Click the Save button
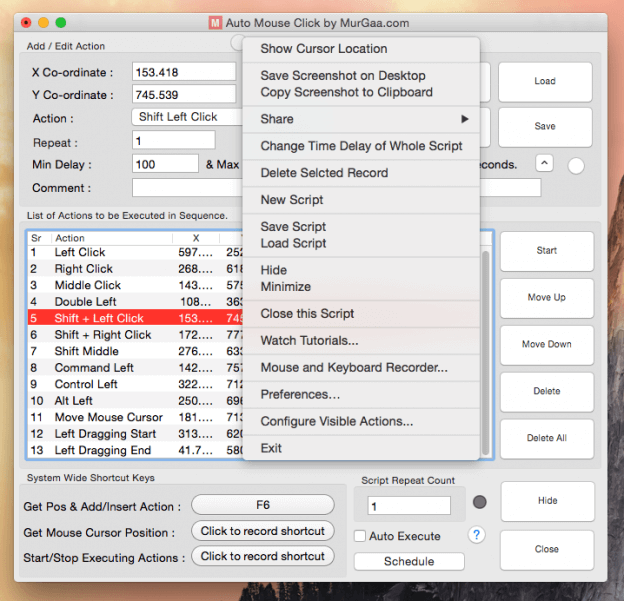 545,127
